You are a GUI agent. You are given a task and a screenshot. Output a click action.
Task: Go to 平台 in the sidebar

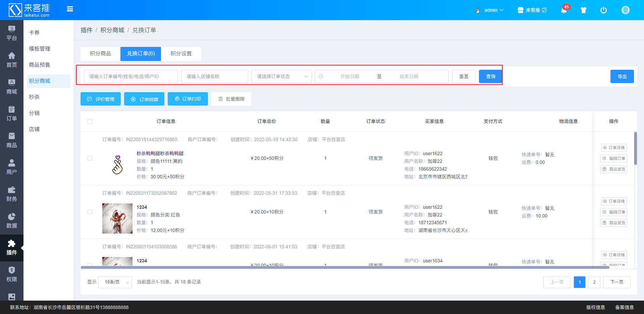[12, 34]
